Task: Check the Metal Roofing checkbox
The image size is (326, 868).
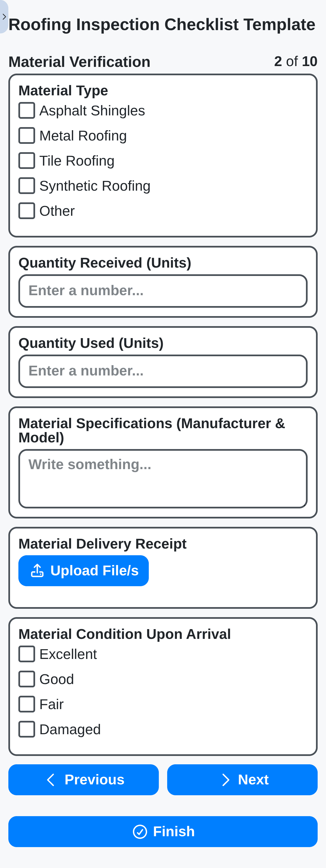Action: [27, 135]
